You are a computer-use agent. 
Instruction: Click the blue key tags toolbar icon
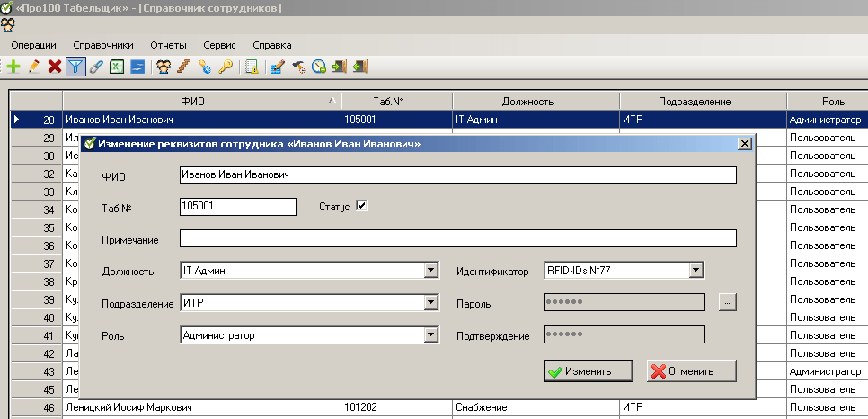205,67
